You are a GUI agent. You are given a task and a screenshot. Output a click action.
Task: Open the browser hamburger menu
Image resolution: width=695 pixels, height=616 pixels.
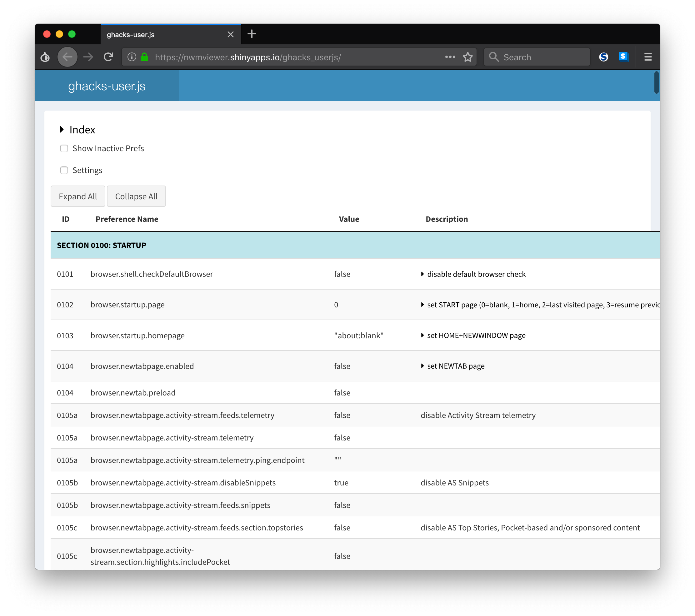point(648,57)
